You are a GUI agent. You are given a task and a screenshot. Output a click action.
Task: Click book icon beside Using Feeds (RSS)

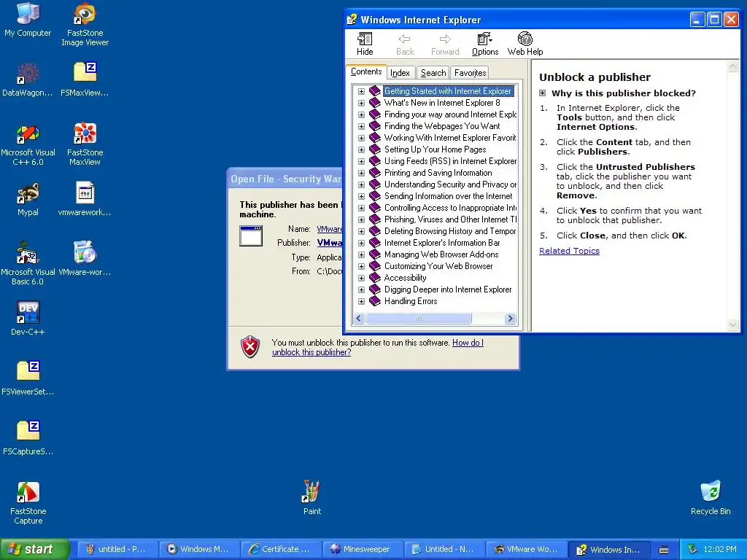(375, 161)
